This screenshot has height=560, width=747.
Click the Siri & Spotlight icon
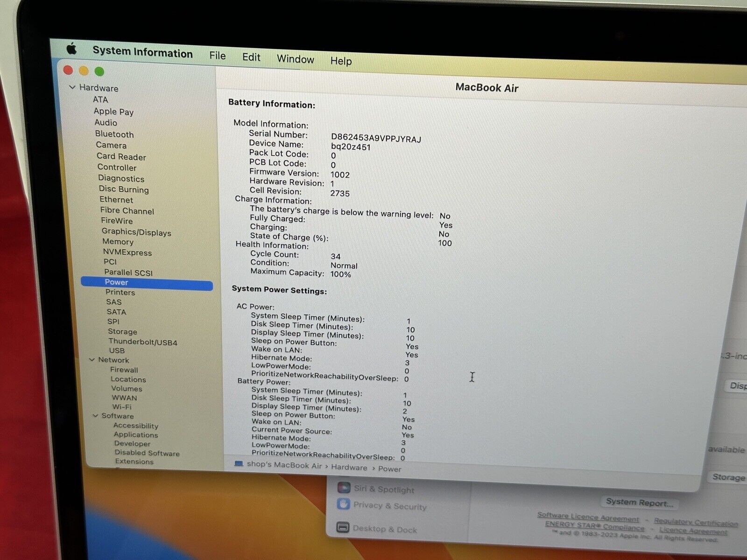point(344,488)
